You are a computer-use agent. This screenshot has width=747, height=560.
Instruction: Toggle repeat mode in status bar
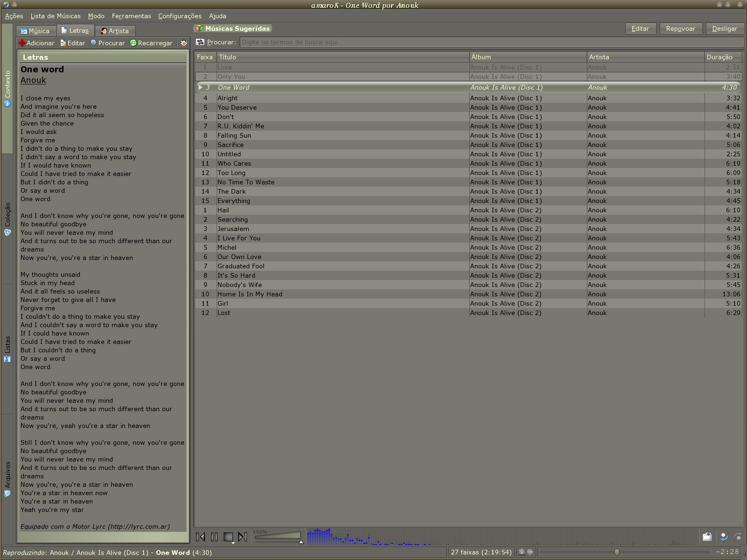click(530, 552)
